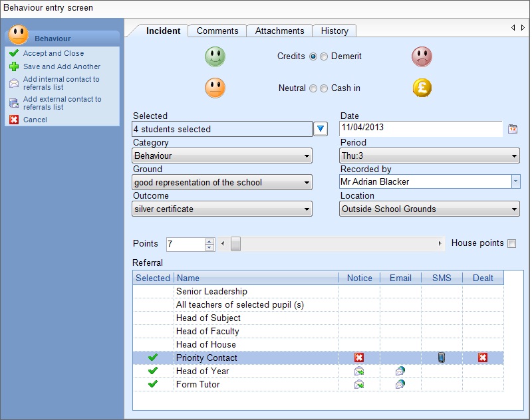Click SMS phone icon for Priority Contact
532x420 pixels.
[x=441, y=358]
